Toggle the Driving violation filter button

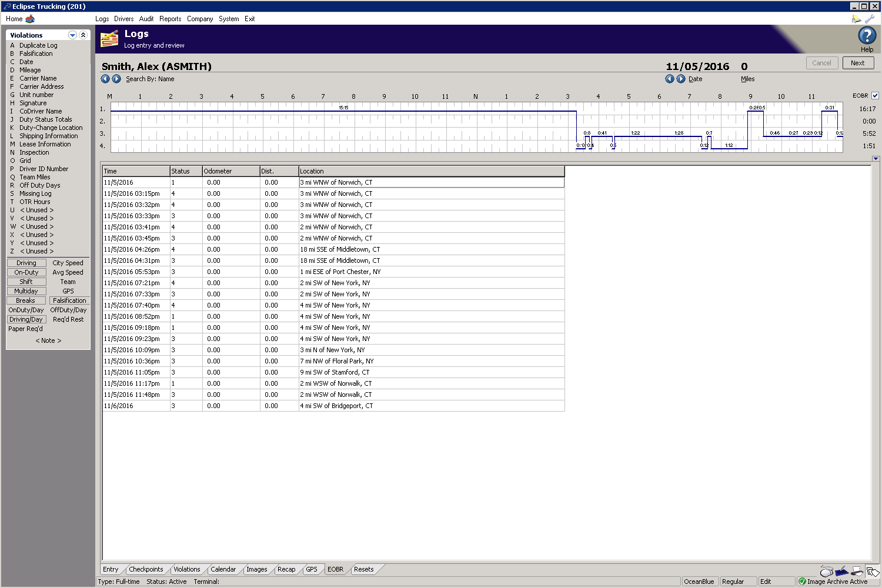point(26,263)
